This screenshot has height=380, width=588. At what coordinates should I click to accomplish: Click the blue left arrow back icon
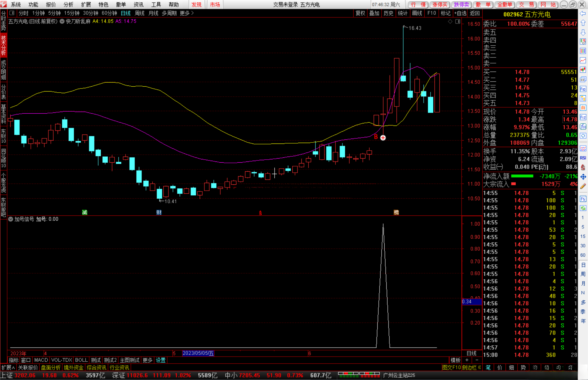583,14
